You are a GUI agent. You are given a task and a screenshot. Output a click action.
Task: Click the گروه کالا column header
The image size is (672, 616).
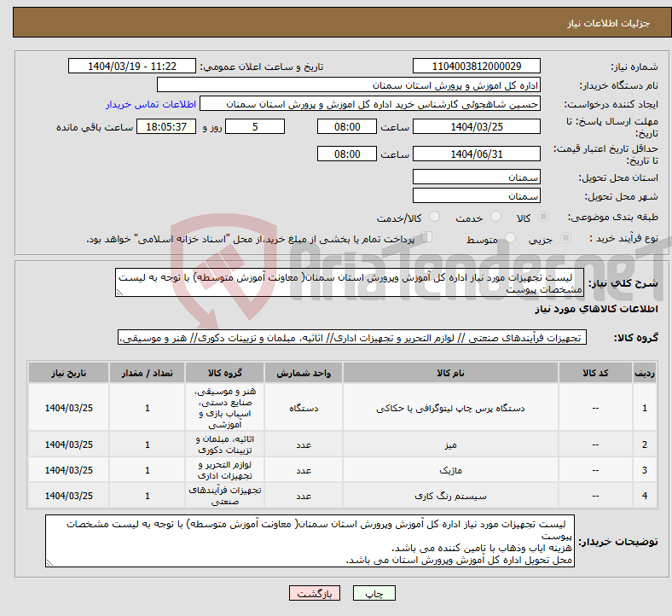click(224, 373)
